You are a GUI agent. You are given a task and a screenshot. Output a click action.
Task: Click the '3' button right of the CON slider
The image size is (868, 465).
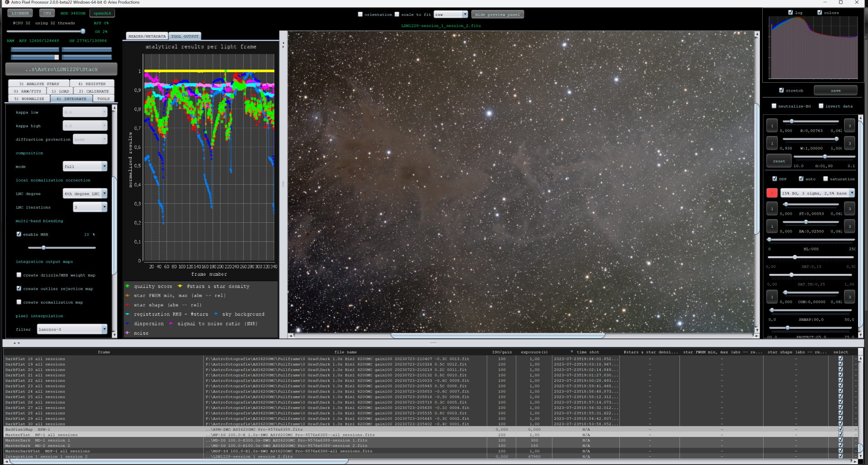(849, 296)
